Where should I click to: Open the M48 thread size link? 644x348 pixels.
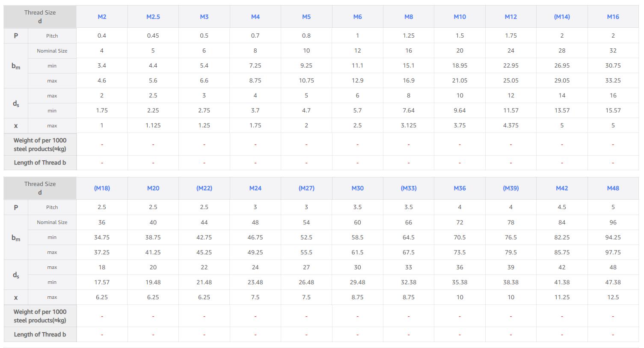coord(613,188)
